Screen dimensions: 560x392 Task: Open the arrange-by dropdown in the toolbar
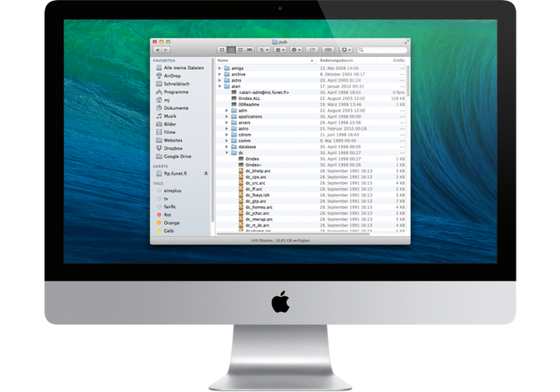(264, 50)
